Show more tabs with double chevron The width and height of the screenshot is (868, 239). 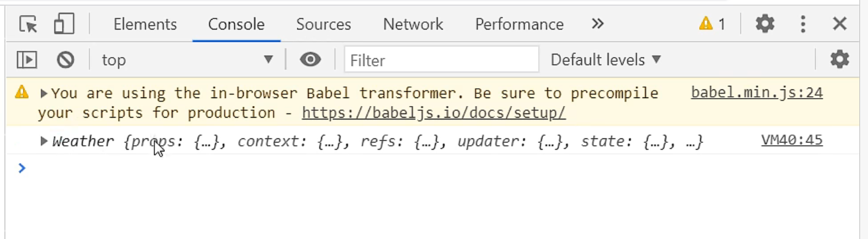pos(597,24)
